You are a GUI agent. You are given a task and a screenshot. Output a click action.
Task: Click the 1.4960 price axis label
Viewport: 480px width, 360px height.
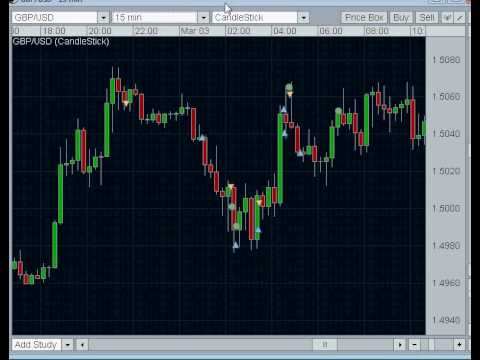pyautogui.click(x=446, y=283)
